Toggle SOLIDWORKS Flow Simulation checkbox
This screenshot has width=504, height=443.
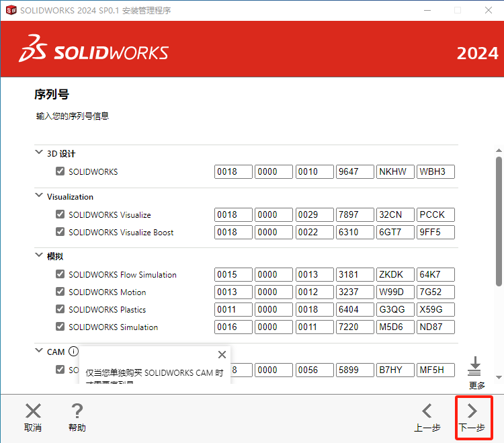pos(60,274)
